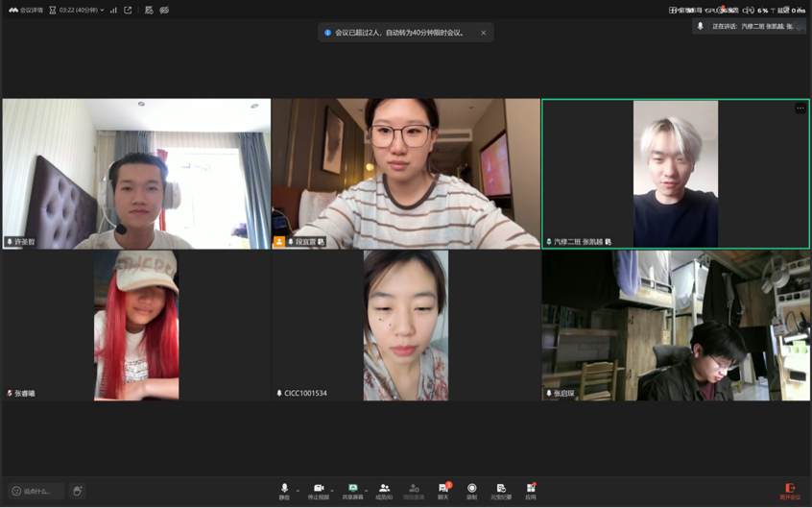The image size is (812, 508).
Task: Click the share/pop-out icon in top bar
Action: [128, 10]
